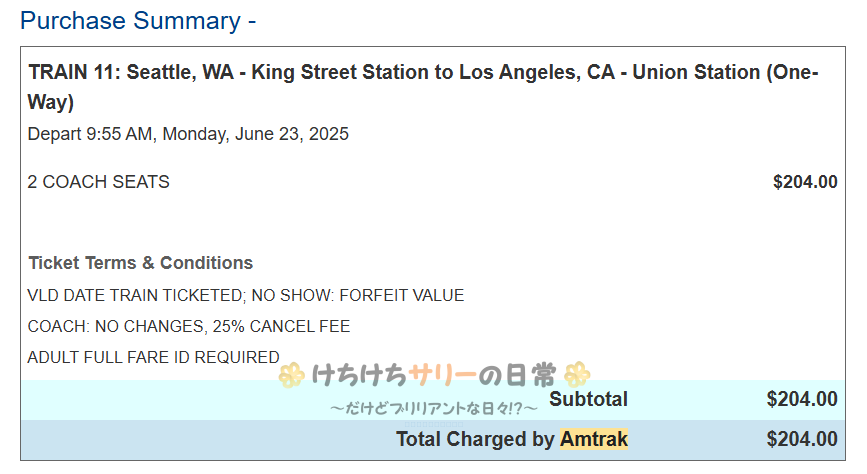Click the Japanese watermark logo title text
Viewport: 867px width, 474px height.
tap(432, 376)
